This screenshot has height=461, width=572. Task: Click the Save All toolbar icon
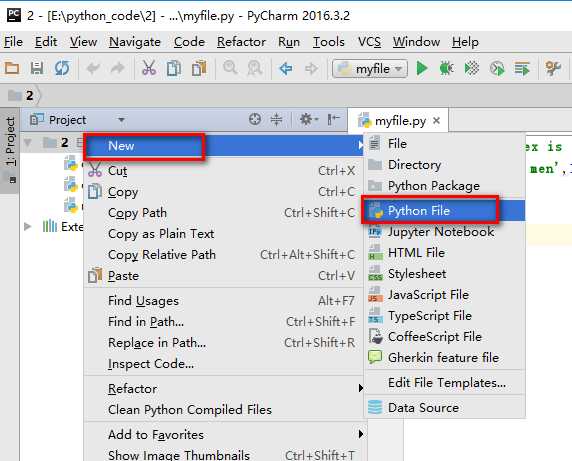pos(37,68)
